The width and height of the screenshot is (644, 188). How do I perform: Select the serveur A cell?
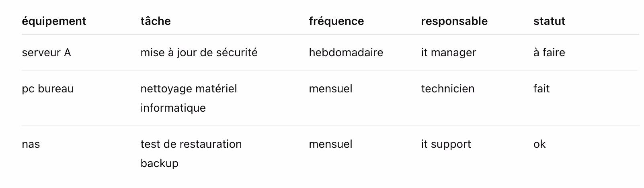click(46, 53)
